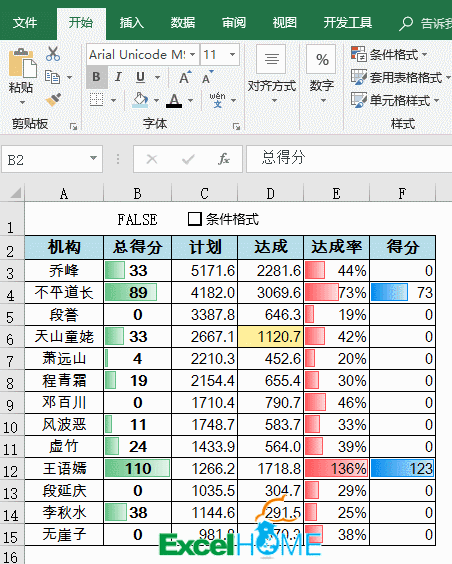
Task: Expand the font name dropdown
Action: 193,55
